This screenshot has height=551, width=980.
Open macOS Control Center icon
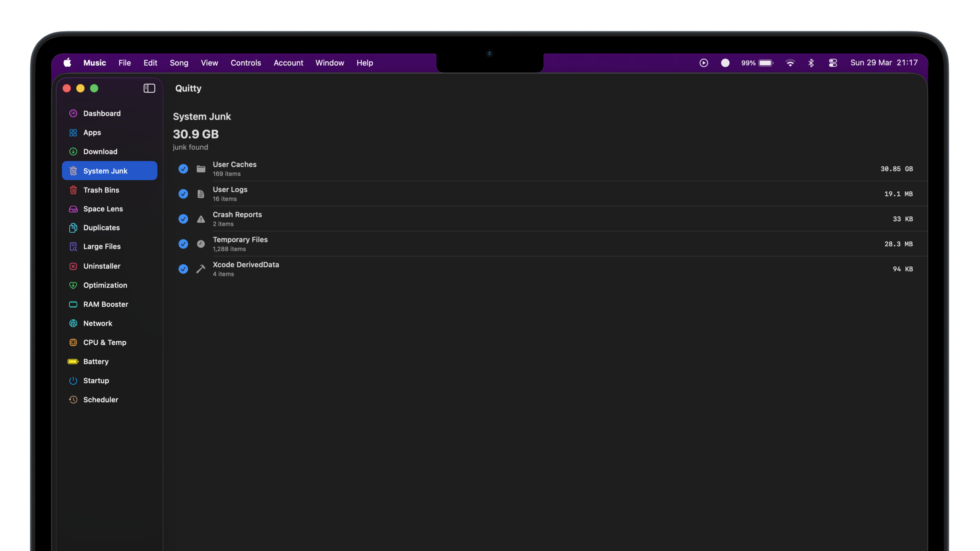(x=832, y=63)
